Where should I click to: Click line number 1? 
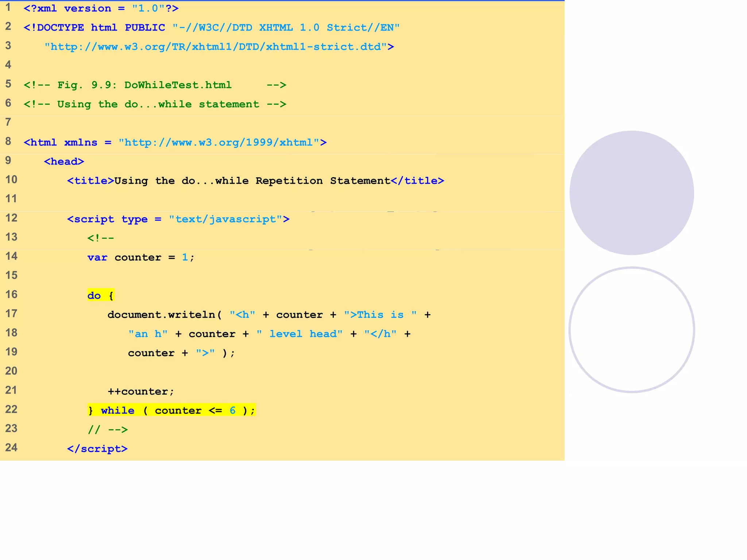pos(8,7)
